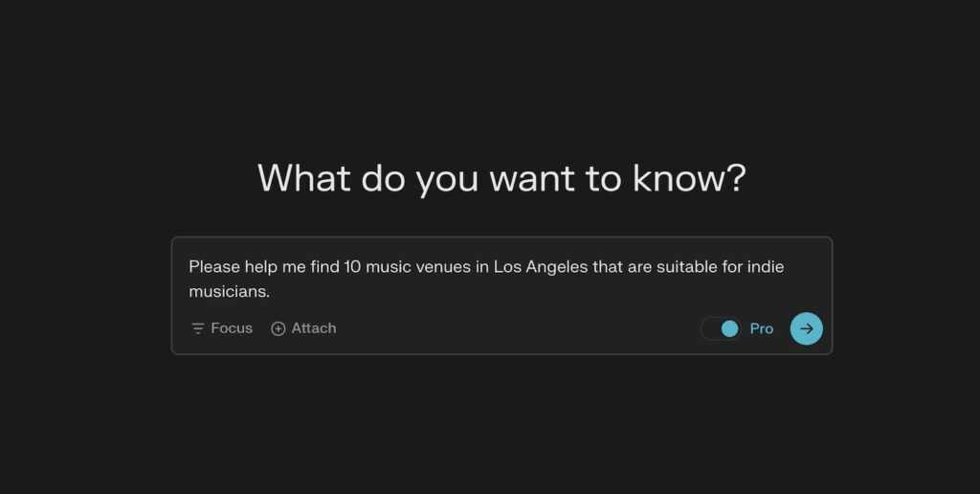Open the Attach file picker
Image resolution: width=980 pixels, height=494 pixels.
(303, 328)
